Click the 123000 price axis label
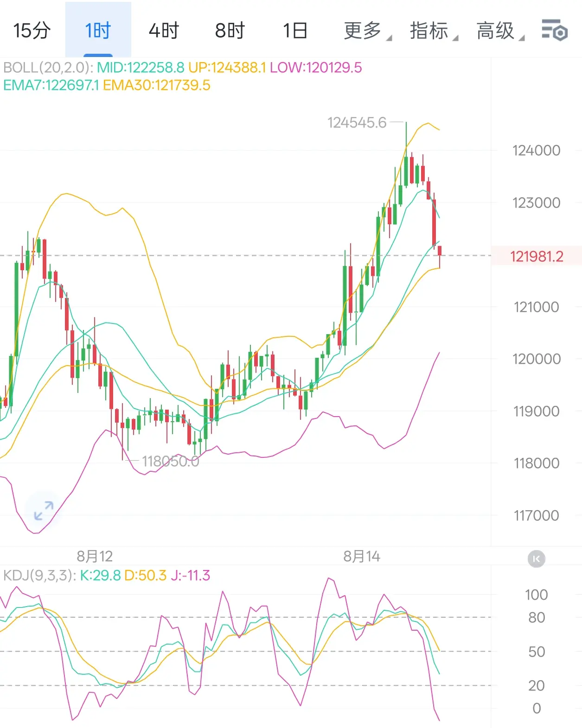The width and height of the screenshot is (582, 728). (537, 203)
